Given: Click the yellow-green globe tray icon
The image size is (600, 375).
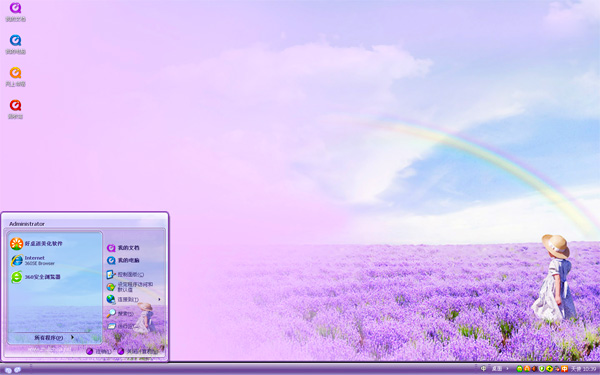Looking at the screenshot, I should tap(549, 369).
